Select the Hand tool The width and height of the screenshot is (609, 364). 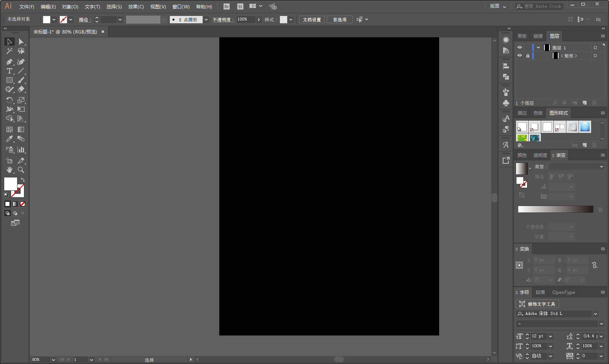click(x=10, y=170)
